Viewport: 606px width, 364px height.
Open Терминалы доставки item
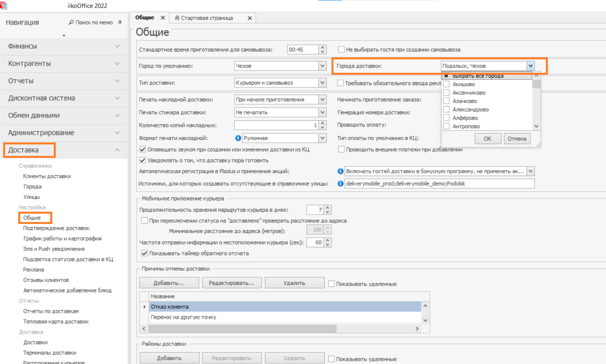[50, 353]
